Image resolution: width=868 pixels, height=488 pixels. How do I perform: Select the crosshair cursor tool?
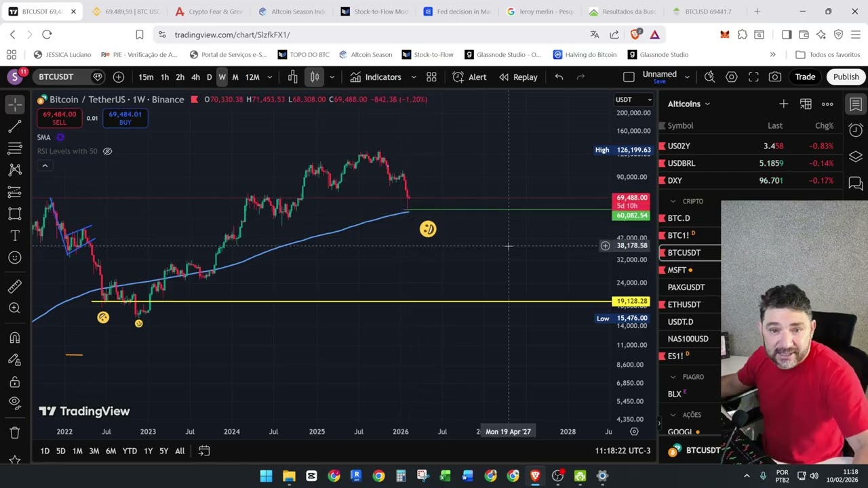[x=14, y=104]
